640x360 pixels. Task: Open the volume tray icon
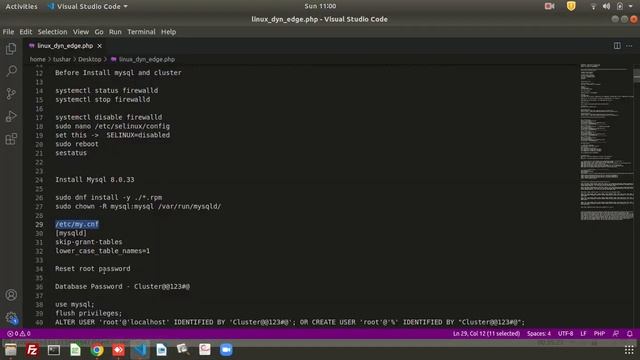point(606,6)
